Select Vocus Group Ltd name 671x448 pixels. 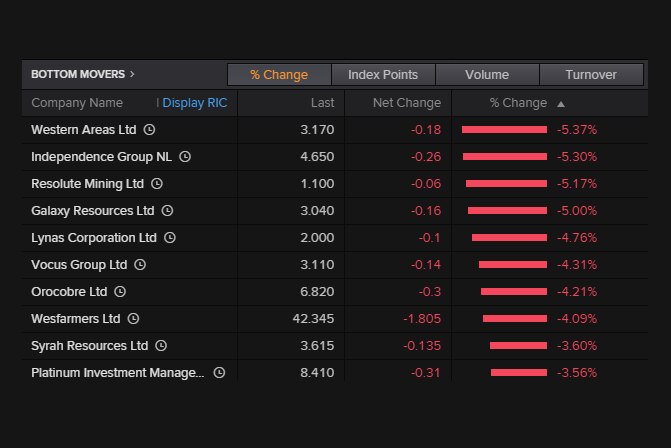coord(79,264)
